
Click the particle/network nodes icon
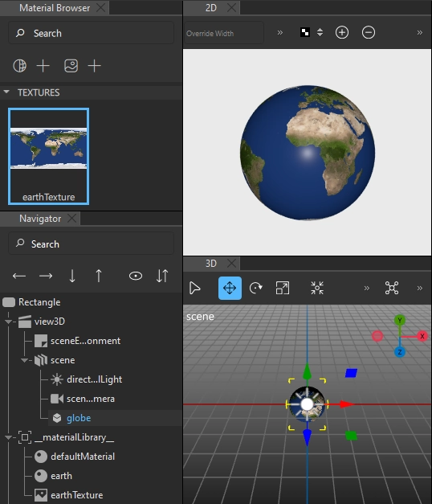392,288
